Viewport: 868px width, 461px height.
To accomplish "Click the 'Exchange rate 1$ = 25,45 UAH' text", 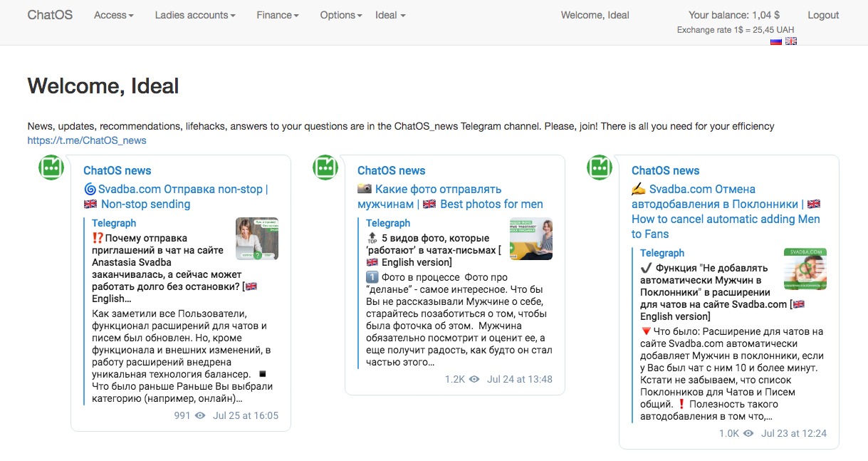I will coord(736,30).
